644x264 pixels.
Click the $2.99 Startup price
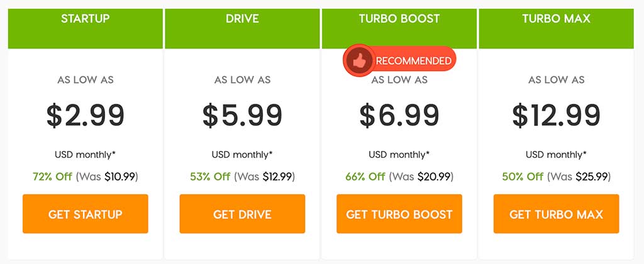85,115
